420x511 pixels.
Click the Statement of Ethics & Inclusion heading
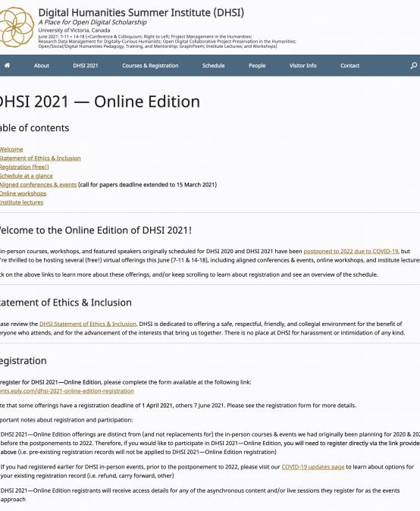(66, 303)
